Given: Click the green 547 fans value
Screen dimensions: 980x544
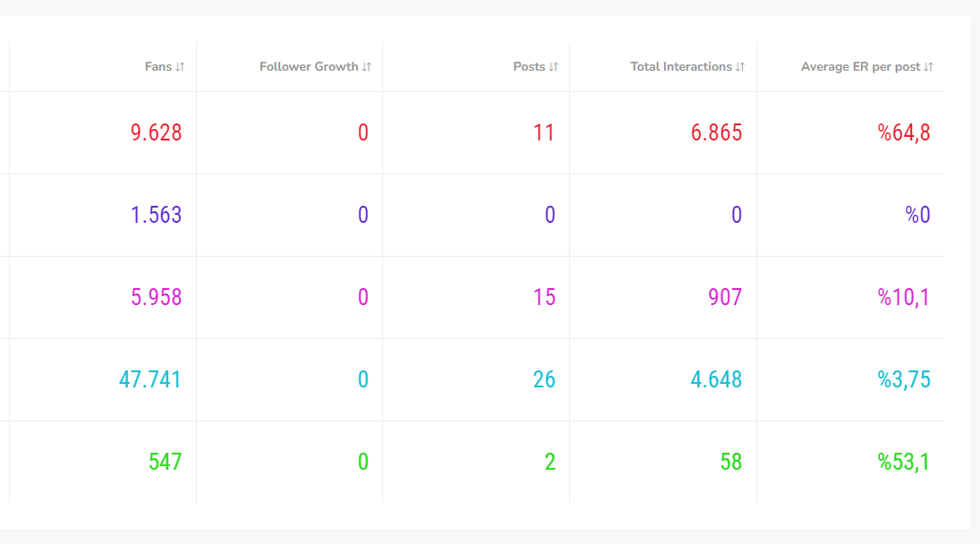Looking at the screenshot, I should pyautogui.click(x=165, y=463).
